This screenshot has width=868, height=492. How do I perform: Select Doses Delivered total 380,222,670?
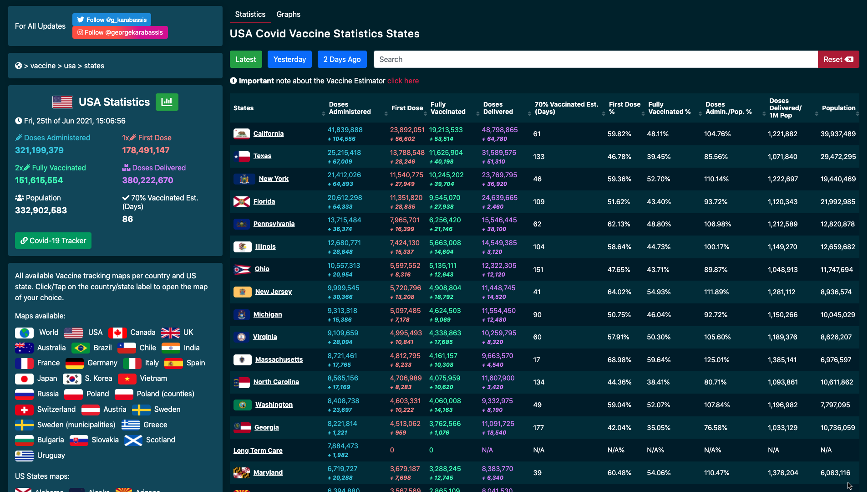147,180
